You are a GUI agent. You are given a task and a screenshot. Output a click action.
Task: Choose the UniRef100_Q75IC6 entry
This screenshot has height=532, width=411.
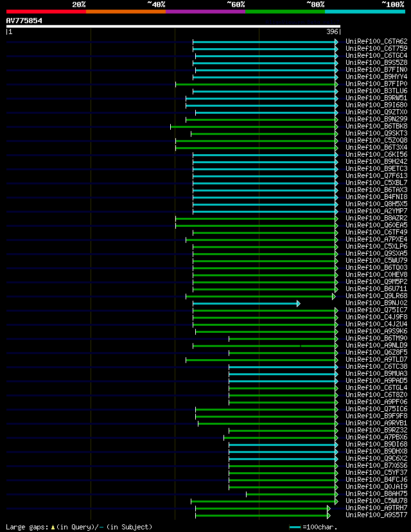(x=376, y=409)
